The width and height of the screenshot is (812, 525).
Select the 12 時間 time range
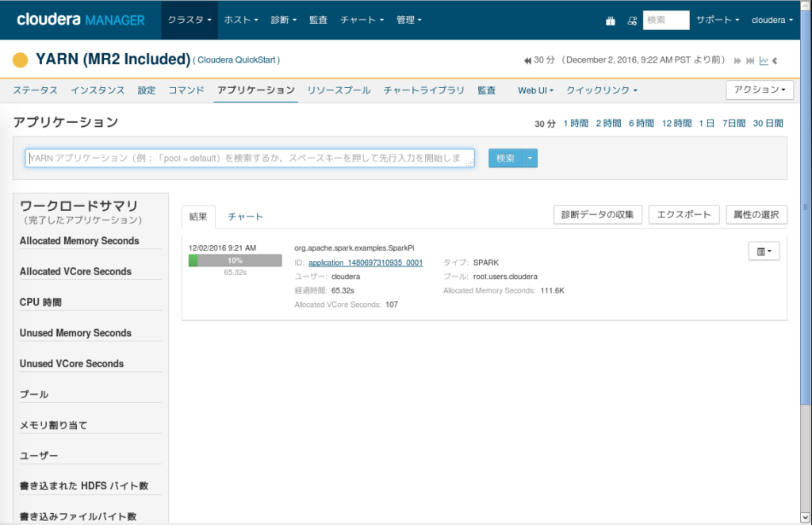676,123
